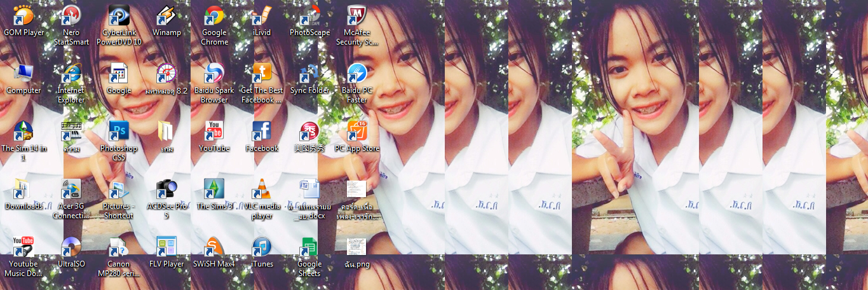Open PC App Store shortcut
Screen dimensions: 868x290
(x=357, y=131)
